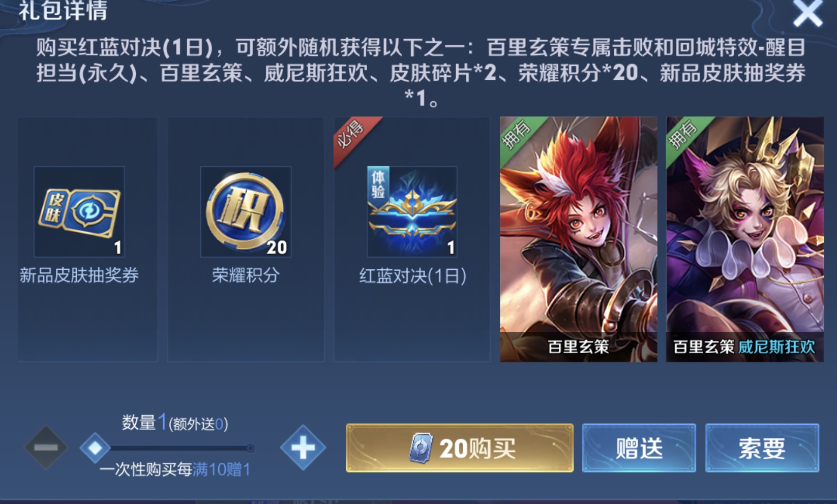This screenshot has width=837, height=504.
Task: Click the 赠送 gift button
Action: pyautogui.click(x=639, y=448)
